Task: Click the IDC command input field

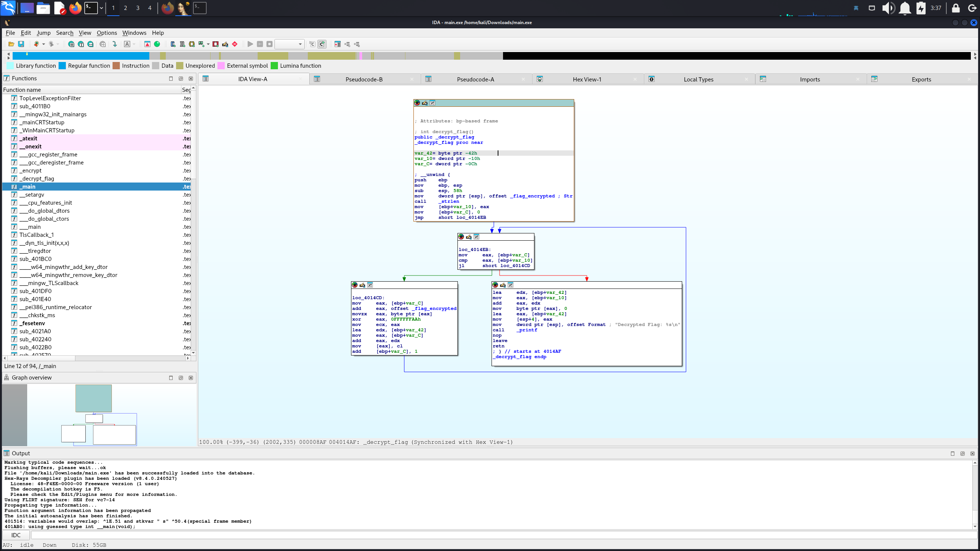Action: tap(498, 535)
